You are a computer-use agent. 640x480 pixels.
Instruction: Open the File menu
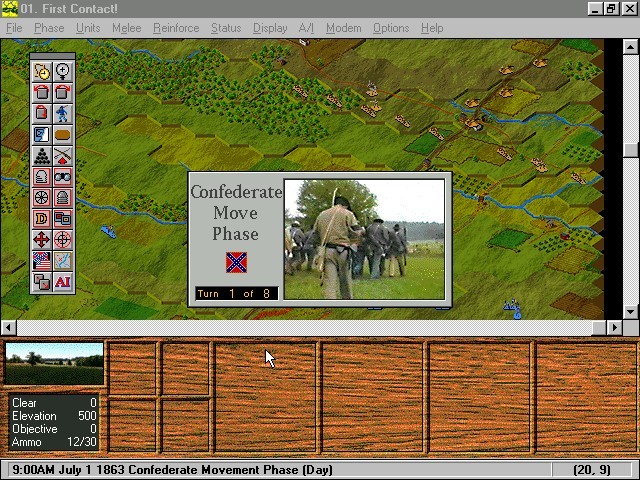(x=14, y=28)
